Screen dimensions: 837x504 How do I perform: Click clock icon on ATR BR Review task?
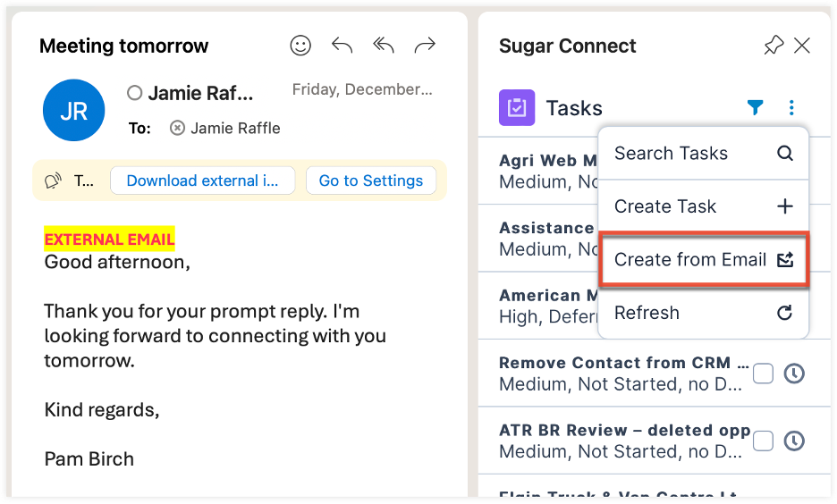pos(794,441)
